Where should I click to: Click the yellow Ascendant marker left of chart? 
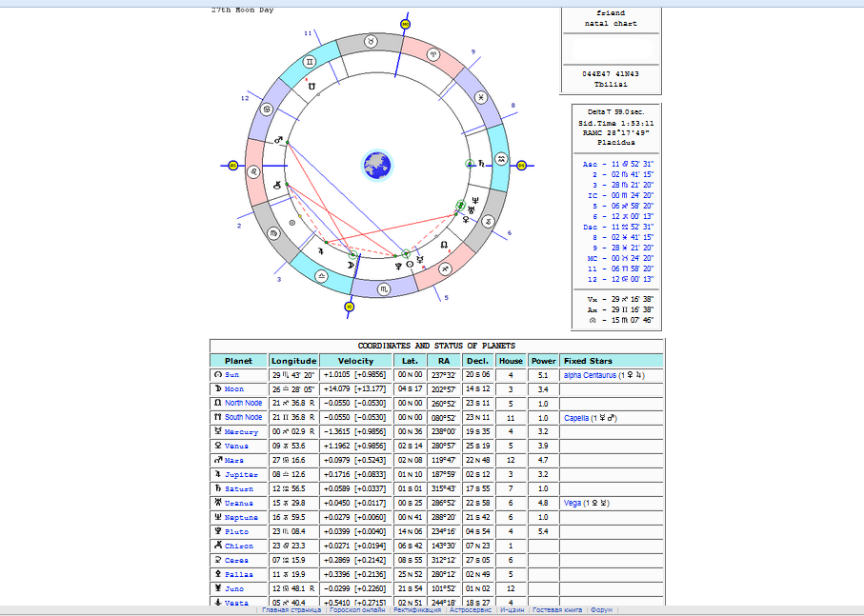(x=232, y=166)
